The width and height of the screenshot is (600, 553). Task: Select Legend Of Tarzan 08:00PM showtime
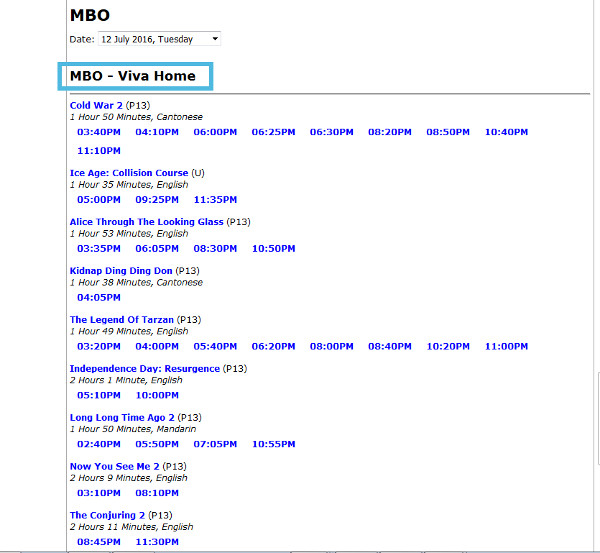click(x=331, y=347)
